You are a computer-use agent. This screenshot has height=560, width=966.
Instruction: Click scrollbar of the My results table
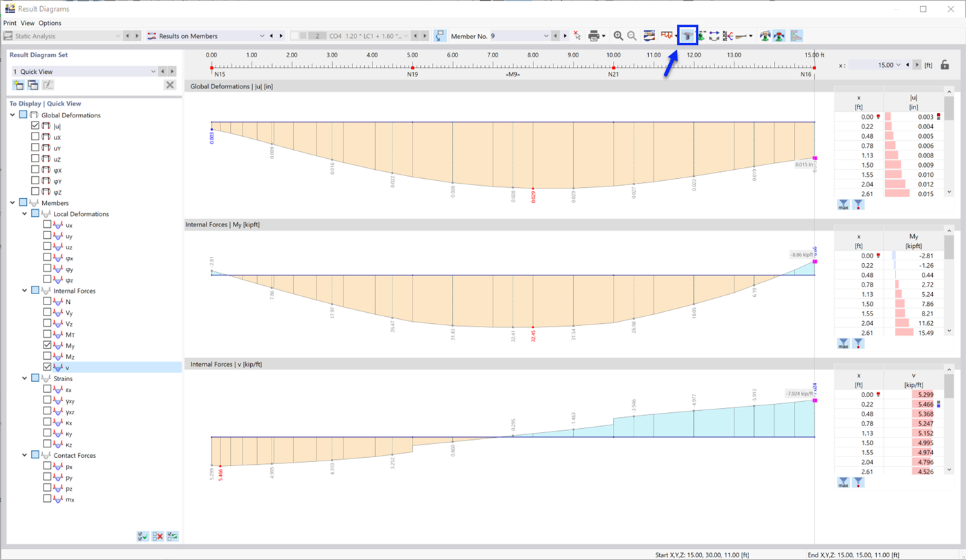pyautogui.click(x=949, y=247)
